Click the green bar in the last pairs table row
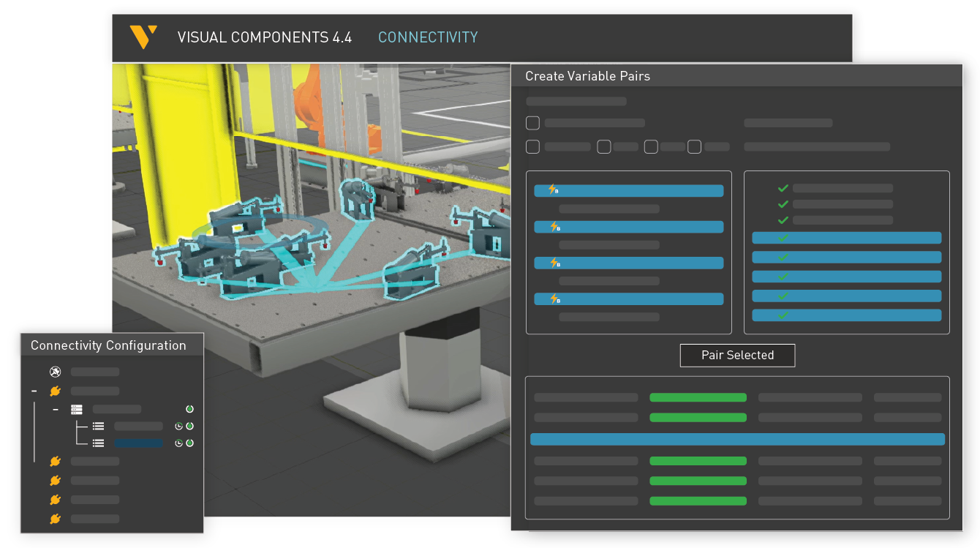The height and width of the screenshot is (548, 980). coord(698,501)
